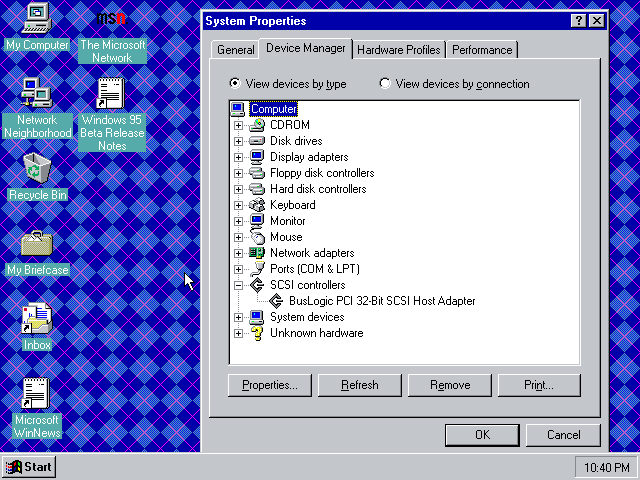Click the Mouse device icon

point(257,237)
